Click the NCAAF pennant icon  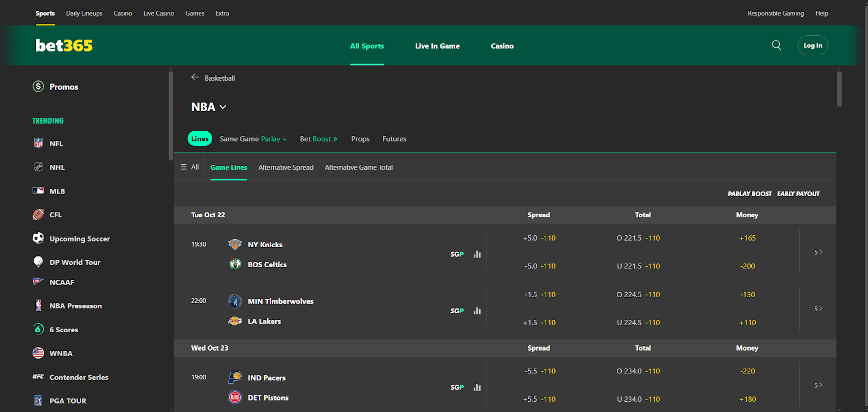tap(38, 282)
